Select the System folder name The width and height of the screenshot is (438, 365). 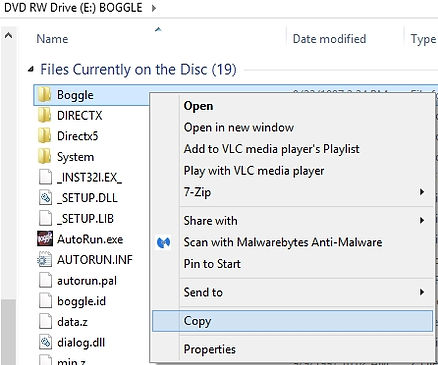tap(75, 157)
